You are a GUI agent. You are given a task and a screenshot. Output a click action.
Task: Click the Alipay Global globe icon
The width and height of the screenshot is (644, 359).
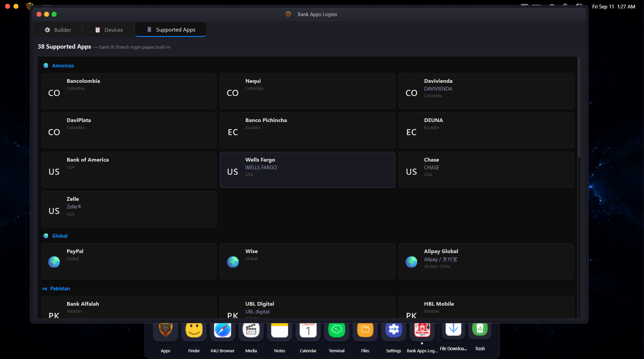click(411, 262)
